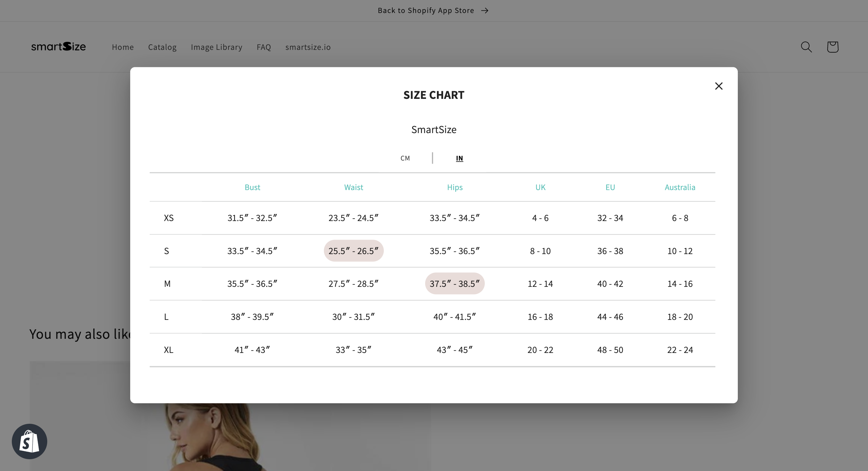Click the Waist column header
The height and width of the screenshot is (471, 868).
pyautogui.click(x=353, y=187)
